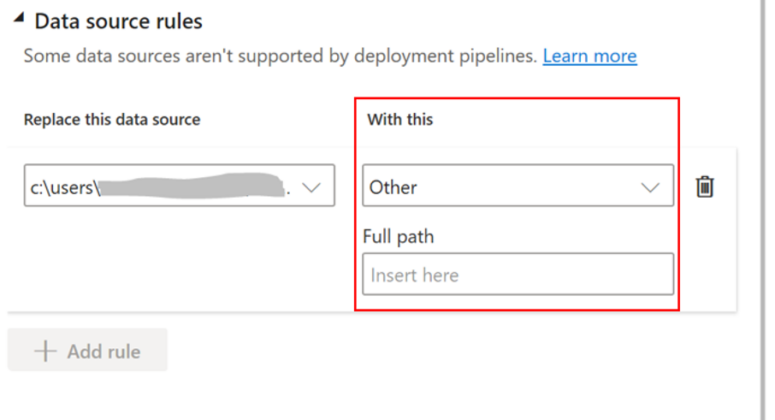Screen dimensions: 775x420
Task: Expand the Other dropdown under With this
Action: pyautogui.click(x=517, y=186)
